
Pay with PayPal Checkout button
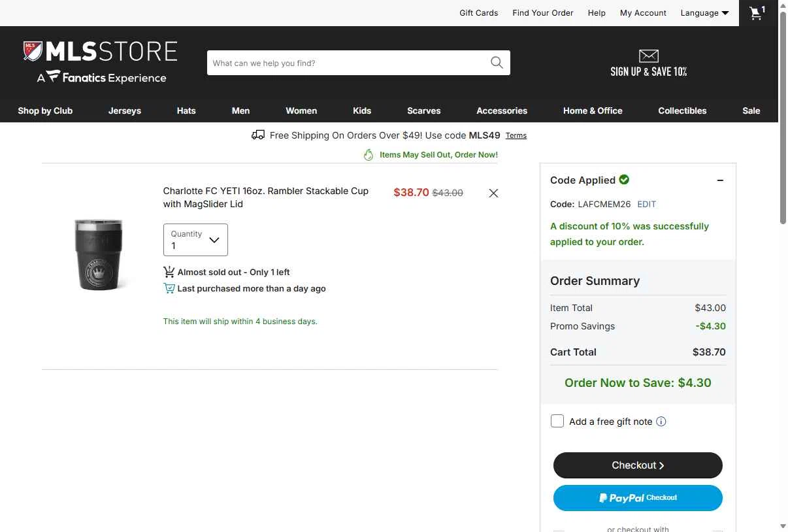[x=638, y=498]
